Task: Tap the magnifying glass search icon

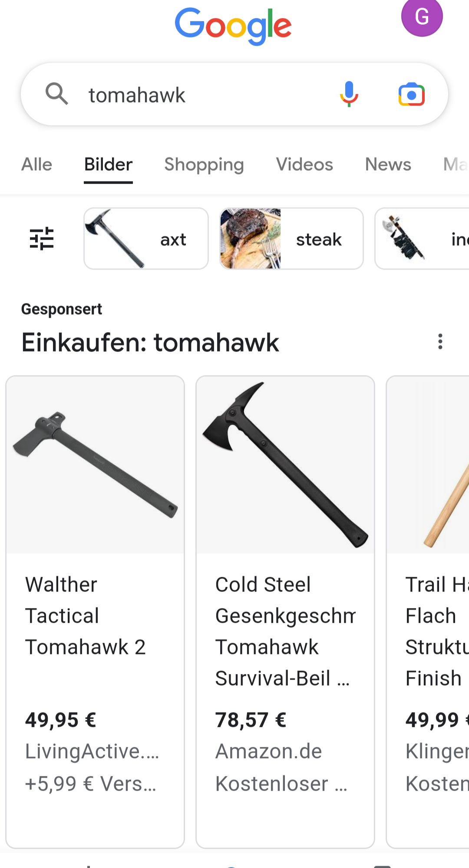Action: pos(57,94)
